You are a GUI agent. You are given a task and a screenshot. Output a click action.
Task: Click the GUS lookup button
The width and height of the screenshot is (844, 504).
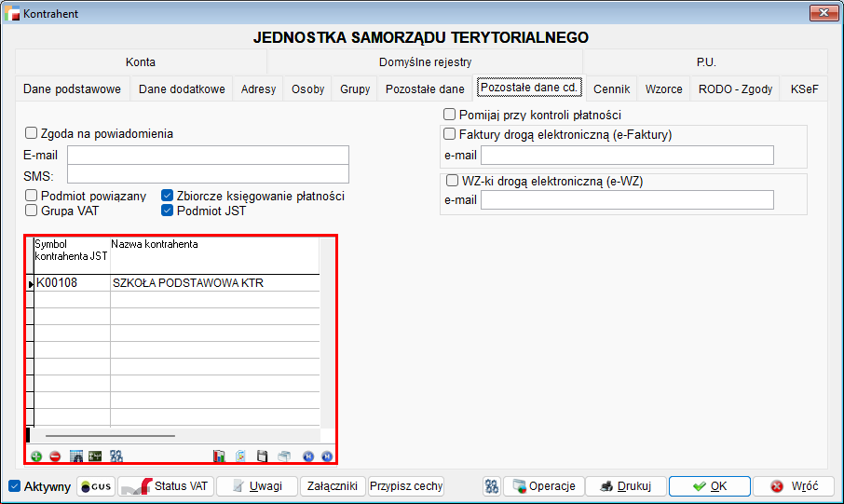[x=96, y=486]
